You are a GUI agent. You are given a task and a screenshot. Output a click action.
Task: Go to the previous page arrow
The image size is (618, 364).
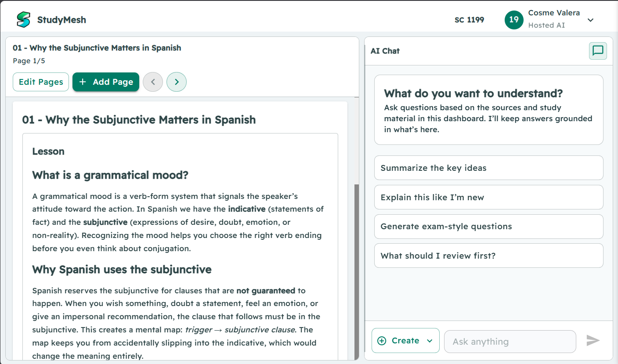coord(153,82)
